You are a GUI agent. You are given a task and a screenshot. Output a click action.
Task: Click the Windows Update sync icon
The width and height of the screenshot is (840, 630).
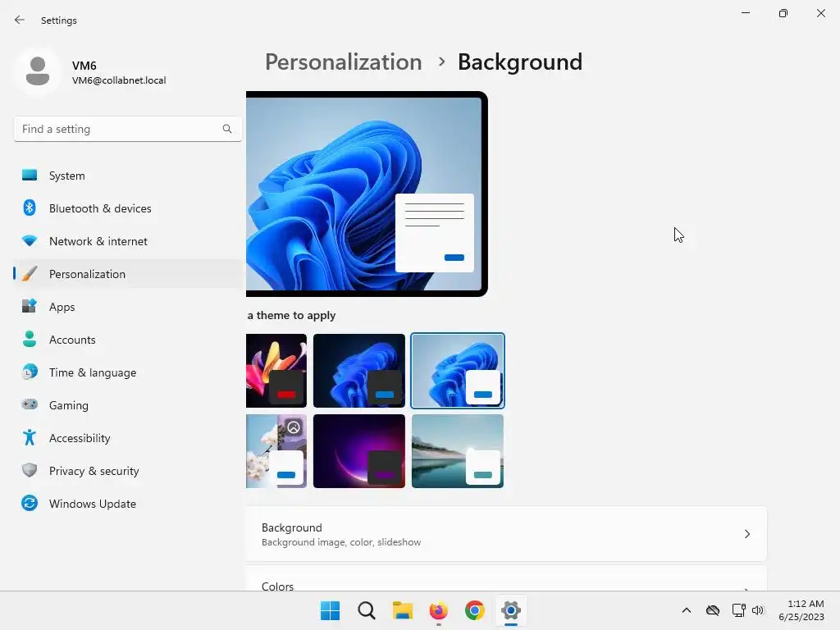coord(30,503)
